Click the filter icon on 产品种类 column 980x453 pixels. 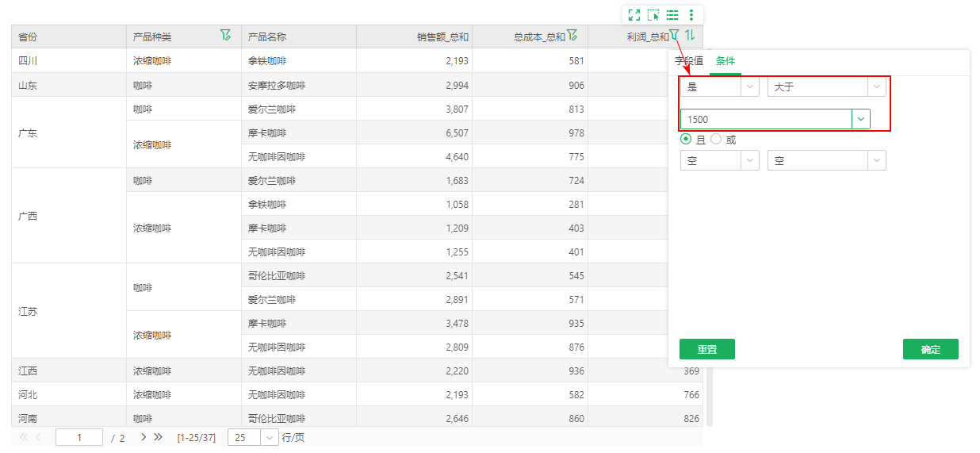pos(226,35)
